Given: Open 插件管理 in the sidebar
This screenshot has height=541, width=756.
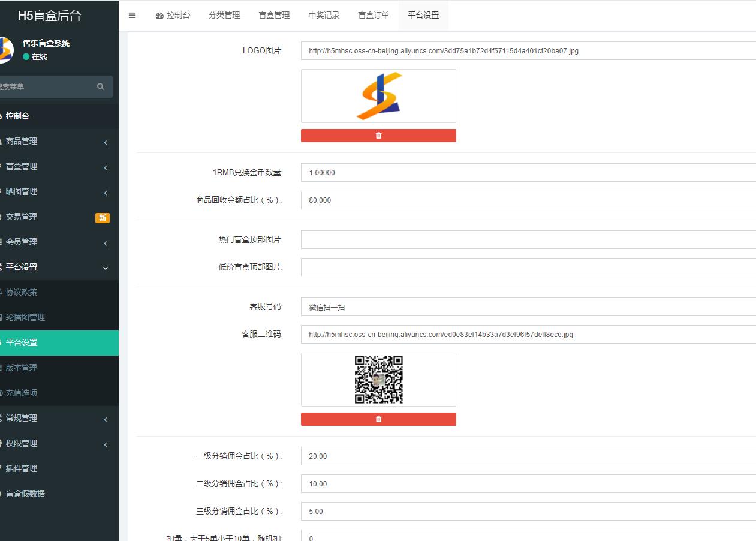Looking at the screenshot, I should tap(59, 469).
